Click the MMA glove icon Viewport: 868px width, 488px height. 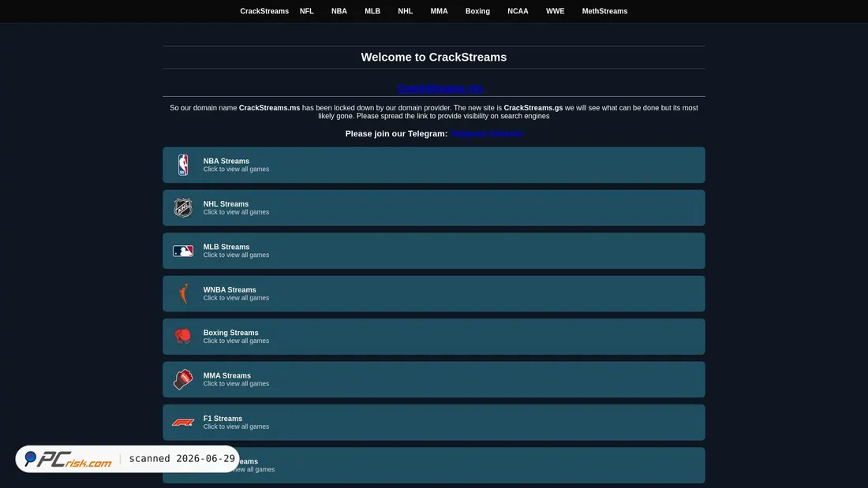point(183,379)
